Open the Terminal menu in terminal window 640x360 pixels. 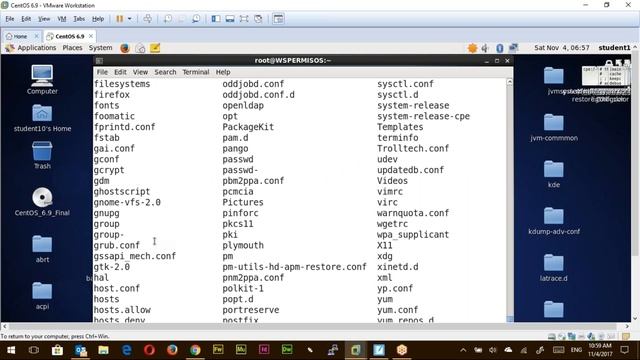196,72
